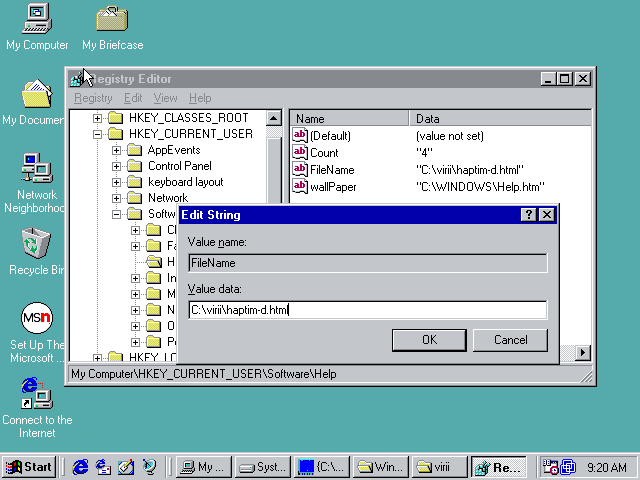Click Cancel in Edit String dialog
Viewport: 640px width, 480px height.
[510, 340]
